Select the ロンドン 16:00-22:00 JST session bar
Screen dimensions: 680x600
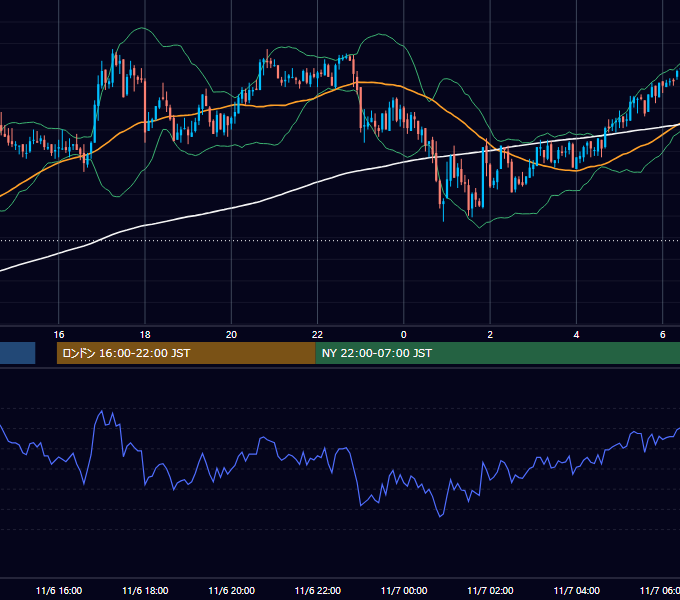(x=186, y=353)
